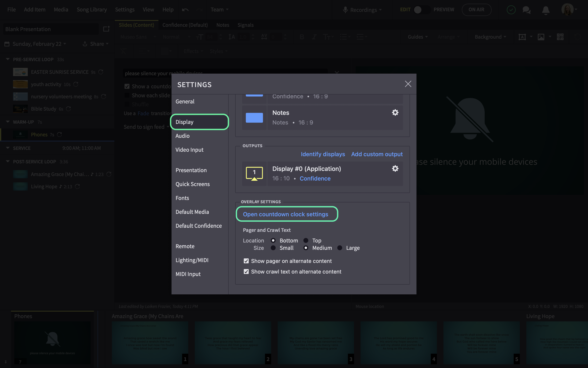588x368 pixels.
Task: Open settings gear for Display #0 output
Action: tap(395, 168)
